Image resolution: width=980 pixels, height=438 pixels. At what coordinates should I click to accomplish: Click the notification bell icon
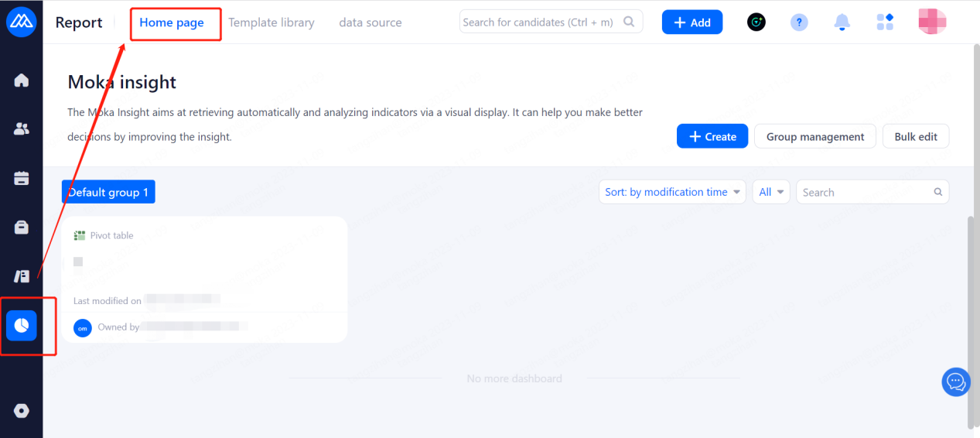coord(842,22)
